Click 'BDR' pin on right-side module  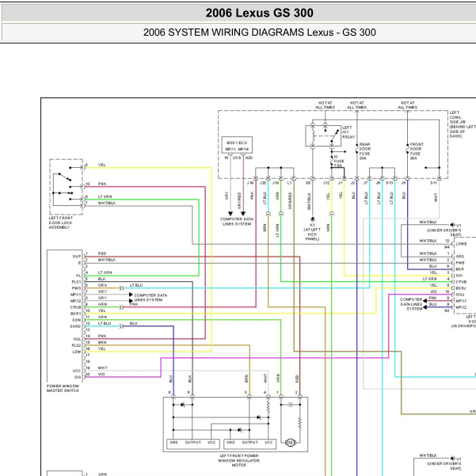pos(460,269)
